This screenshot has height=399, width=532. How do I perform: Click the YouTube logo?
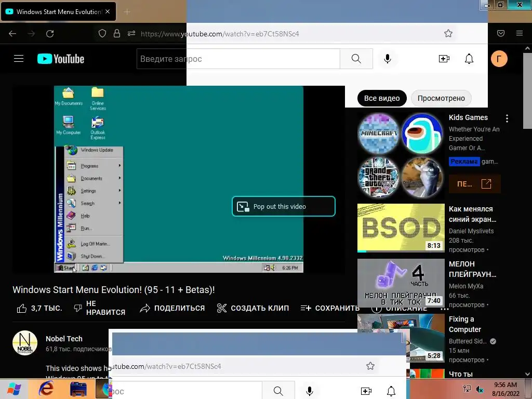(61, 59)
